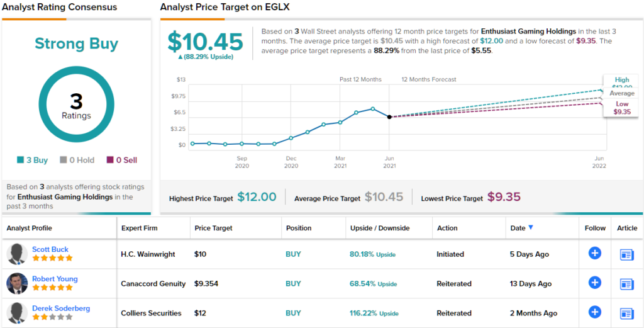Open Derek Soderberg analyst profile link
The image size is (644, 328).
coord(61,308)
